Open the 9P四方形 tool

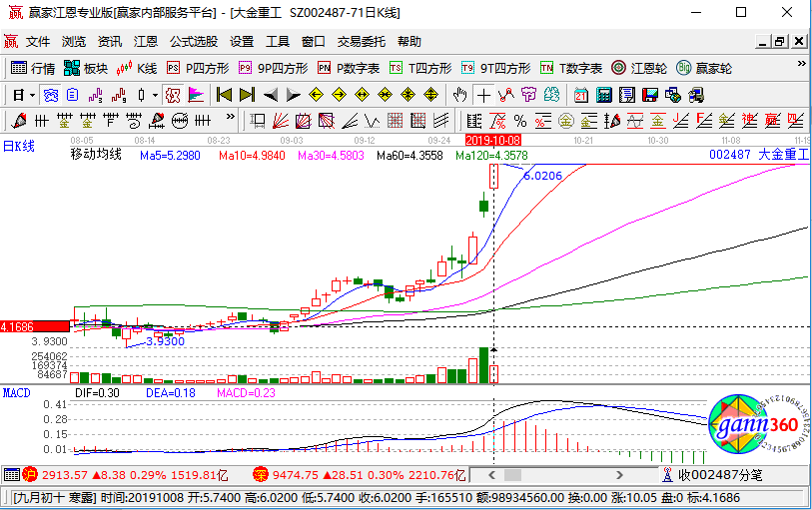(274, 68)
